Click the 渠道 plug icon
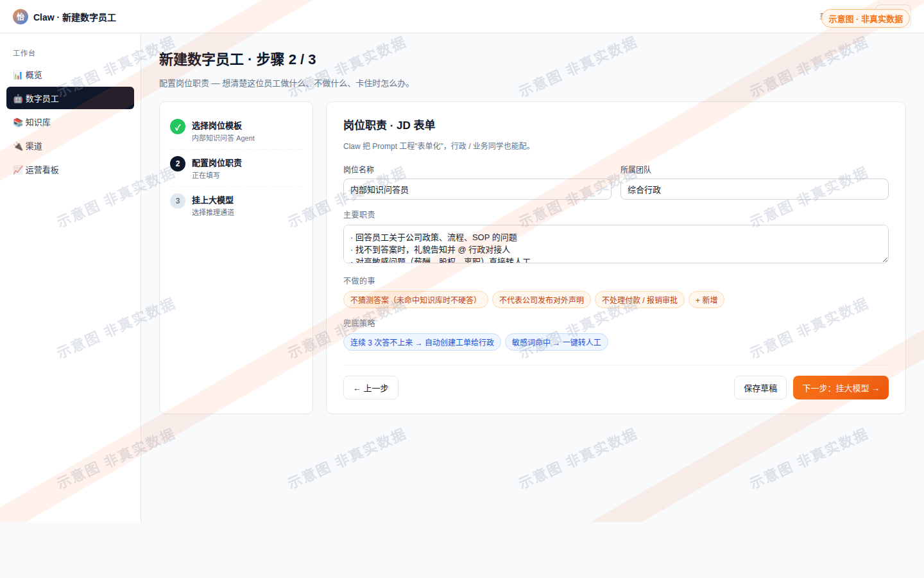Image resolution: width=924 pixels, height=578 pixels. (18, 146)
